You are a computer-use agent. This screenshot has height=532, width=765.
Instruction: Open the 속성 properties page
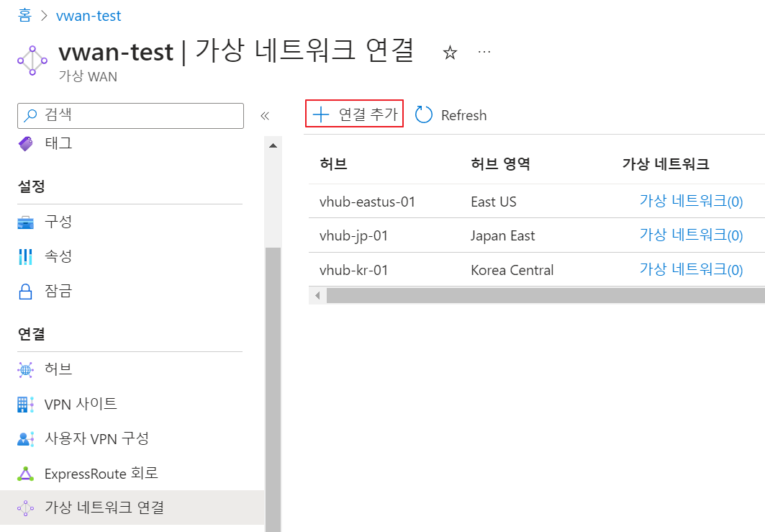(58, 256)
